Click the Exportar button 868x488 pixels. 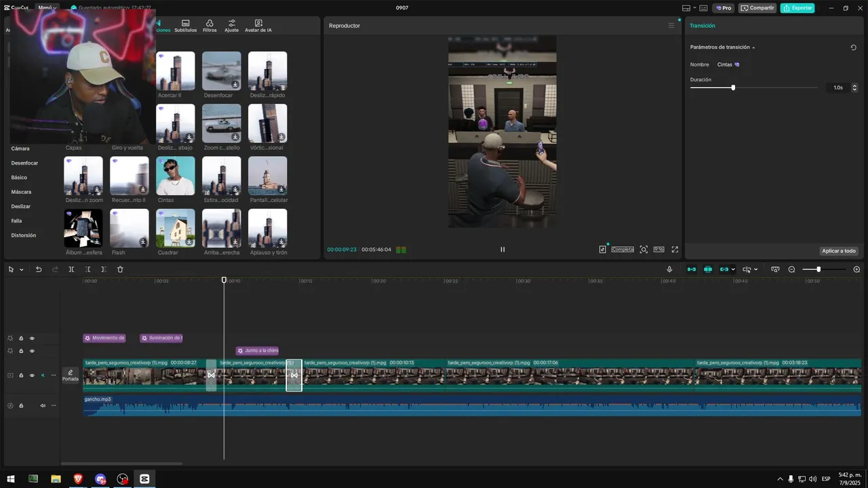[x=797, y=8]
